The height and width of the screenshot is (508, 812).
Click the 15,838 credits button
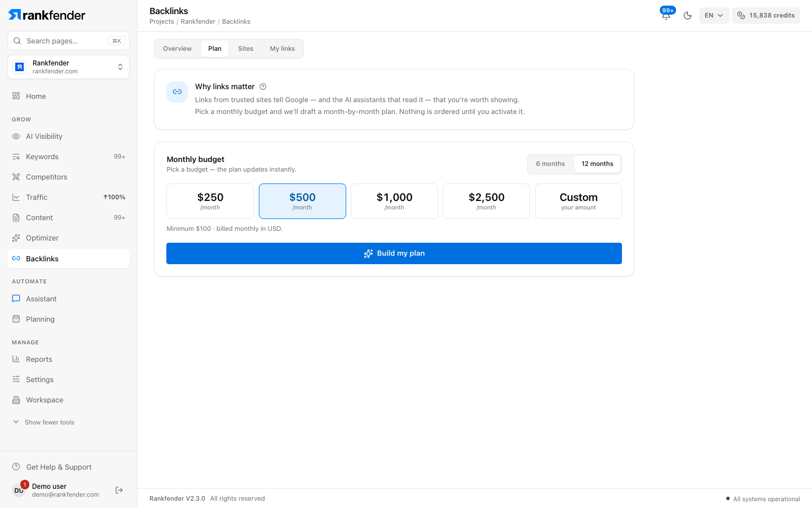coord(766,15)
